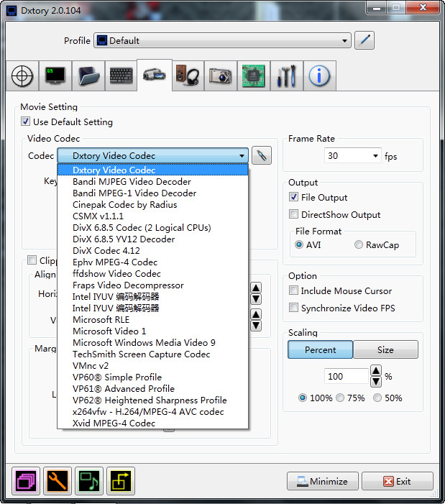Screen dimensions: 445x504
Task: Choose x264vfw H.264/MPEG-4 AVC codec
Action: coord(152,412)
